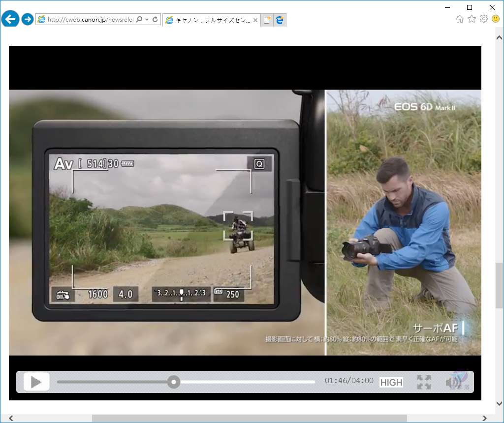504x423 pixels.
Task: Click the video seek slider handle
Action: coord(174,382)
